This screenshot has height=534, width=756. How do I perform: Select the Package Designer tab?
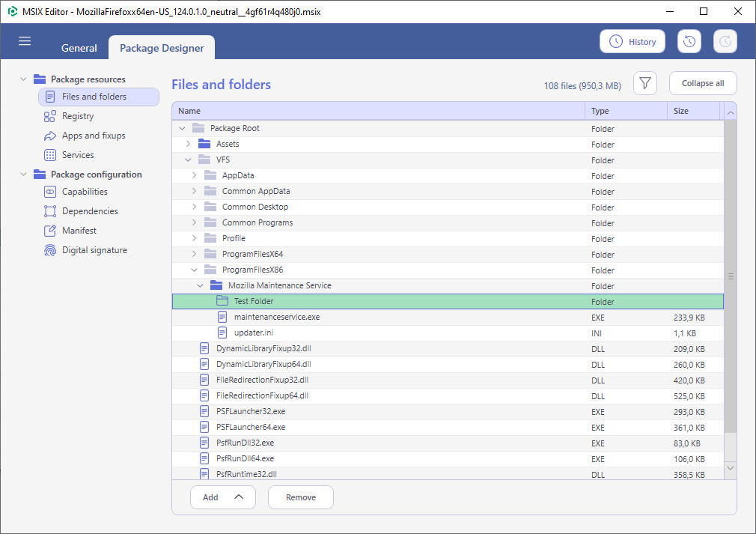click(162, 48)
